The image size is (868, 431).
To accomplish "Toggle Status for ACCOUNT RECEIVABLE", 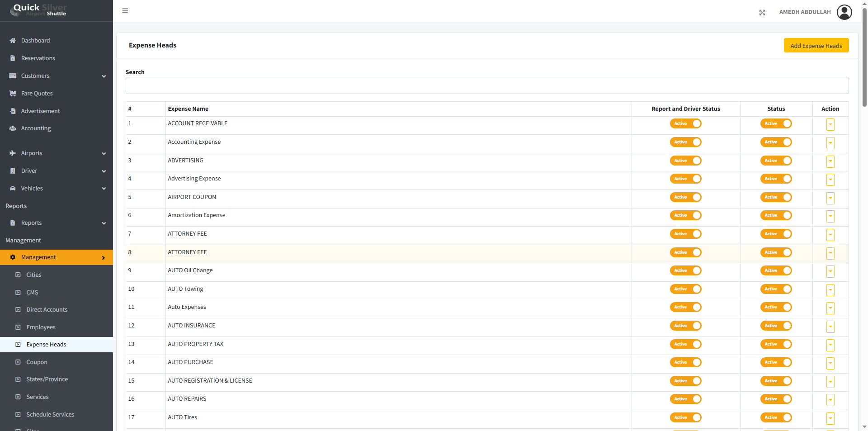I will (776, 123).
